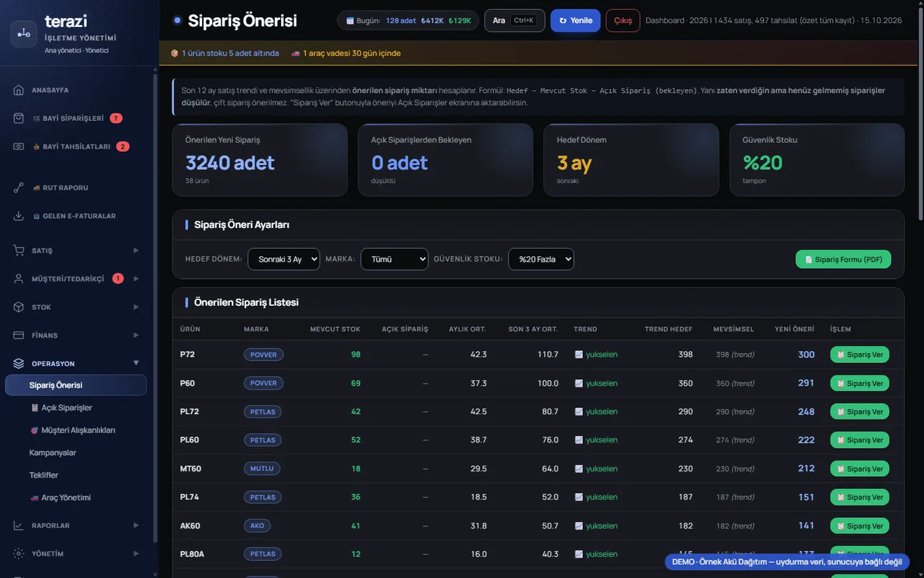Click the low stock alert box icon
Screen dimensions: 924x578
[174, 54]
